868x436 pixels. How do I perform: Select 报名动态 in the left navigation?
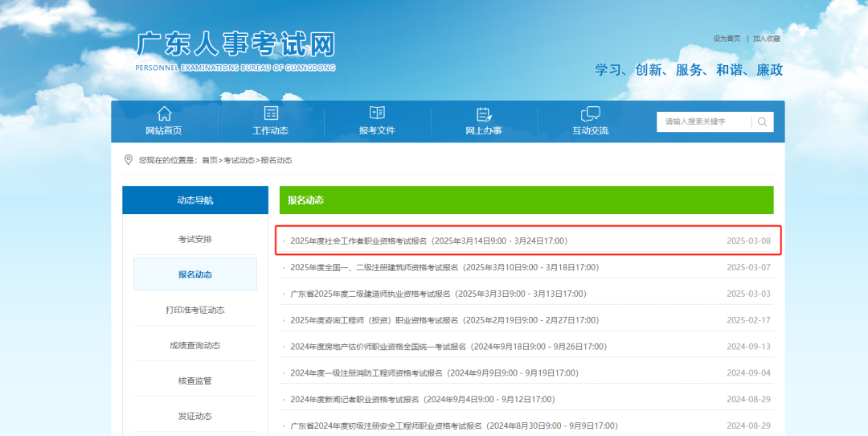[x=195, y=274]
